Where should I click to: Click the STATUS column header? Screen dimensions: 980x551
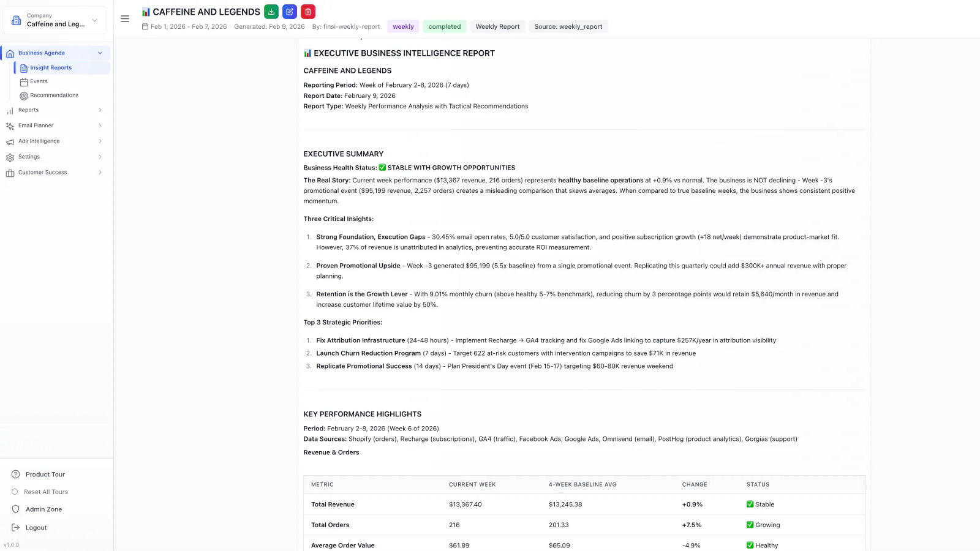(x=758, y=485)
